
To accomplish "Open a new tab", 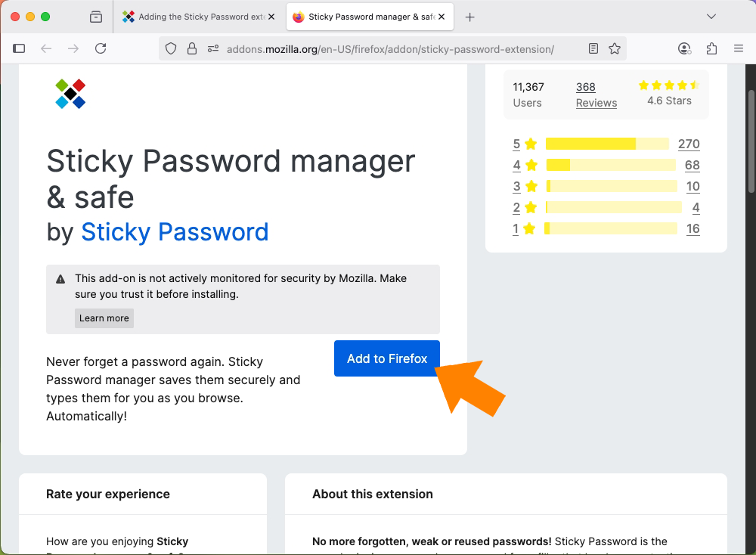I will 469,17.
